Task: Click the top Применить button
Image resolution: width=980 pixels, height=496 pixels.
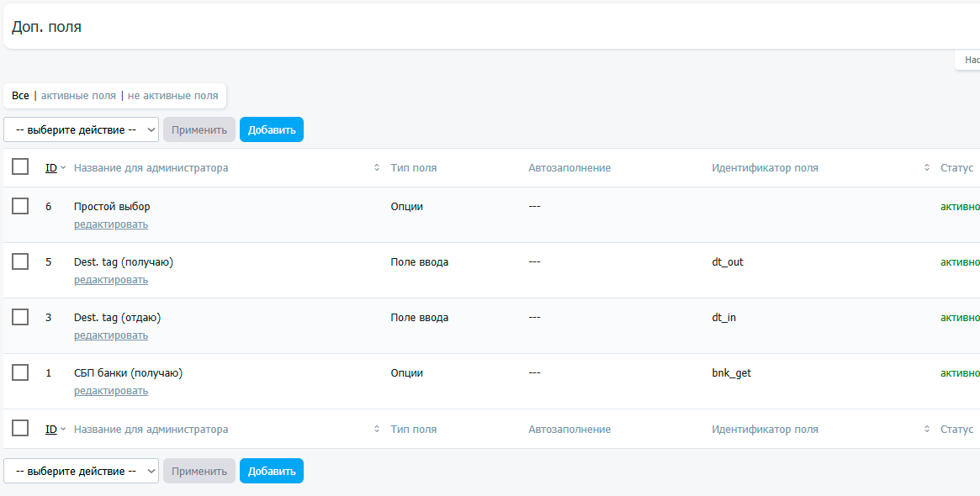Action: click(x=199, y=129)
